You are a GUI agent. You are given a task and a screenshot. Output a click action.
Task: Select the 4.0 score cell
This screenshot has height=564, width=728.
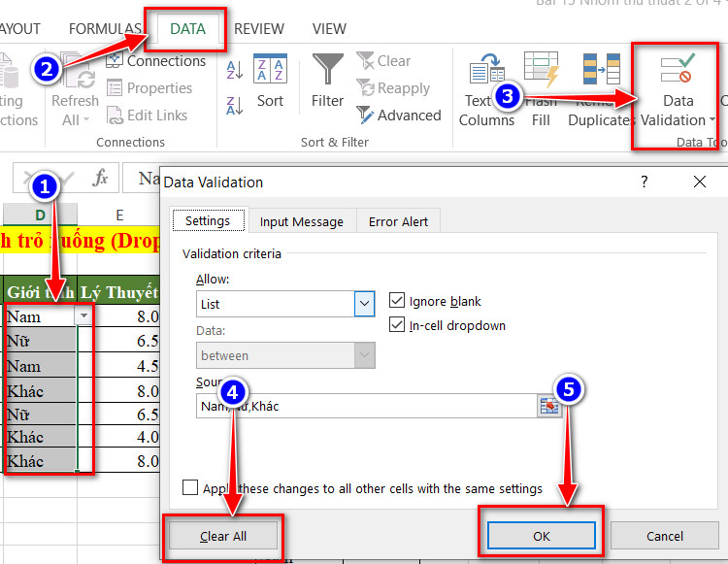coord(118,436)
